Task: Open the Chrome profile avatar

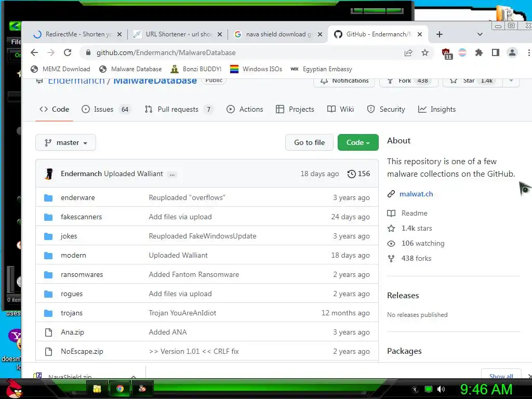Action: (x=512, y=52)
